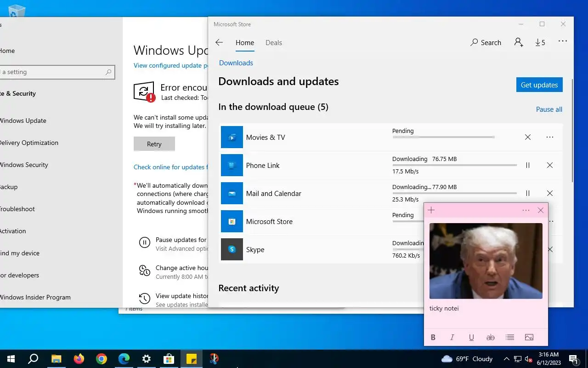Add image to sticky note

coord(529,337)
